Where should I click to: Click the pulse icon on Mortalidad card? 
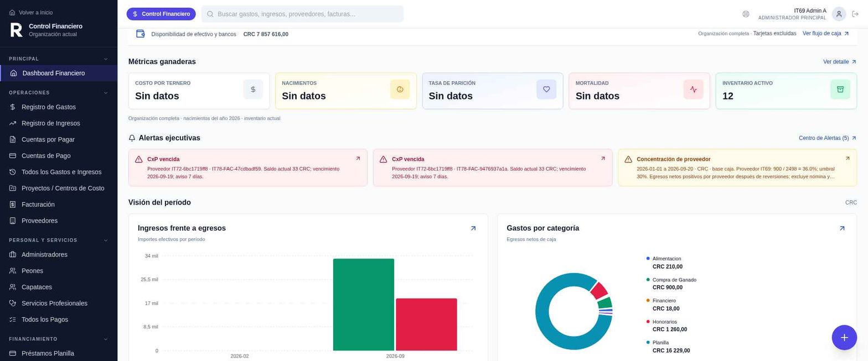click(693, 90)
